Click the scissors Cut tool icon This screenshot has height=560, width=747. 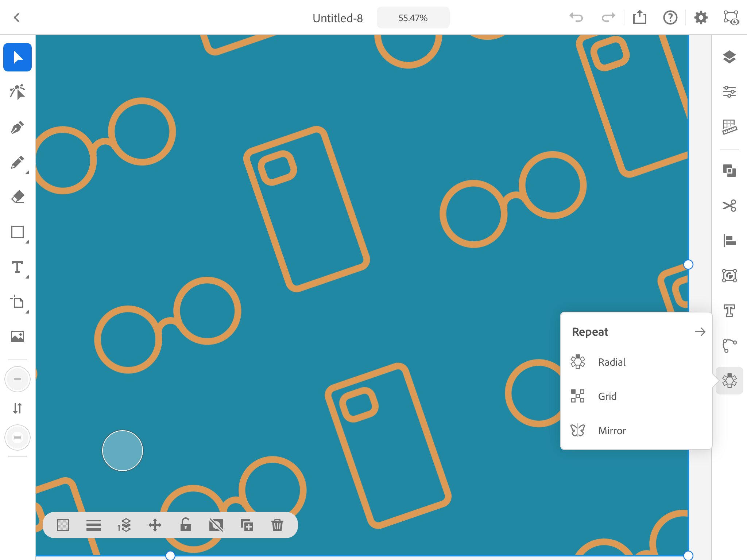[729, 206]
